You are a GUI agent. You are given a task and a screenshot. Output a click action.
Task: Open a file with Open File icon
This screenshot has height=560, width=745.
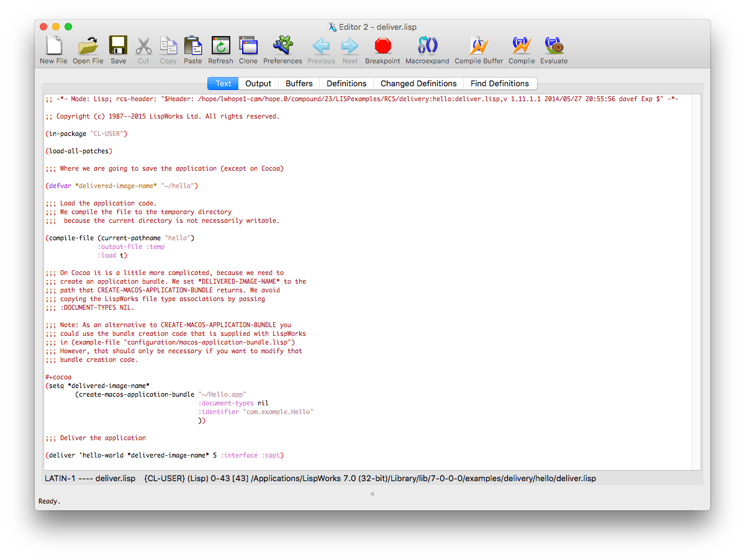(88, 46)
